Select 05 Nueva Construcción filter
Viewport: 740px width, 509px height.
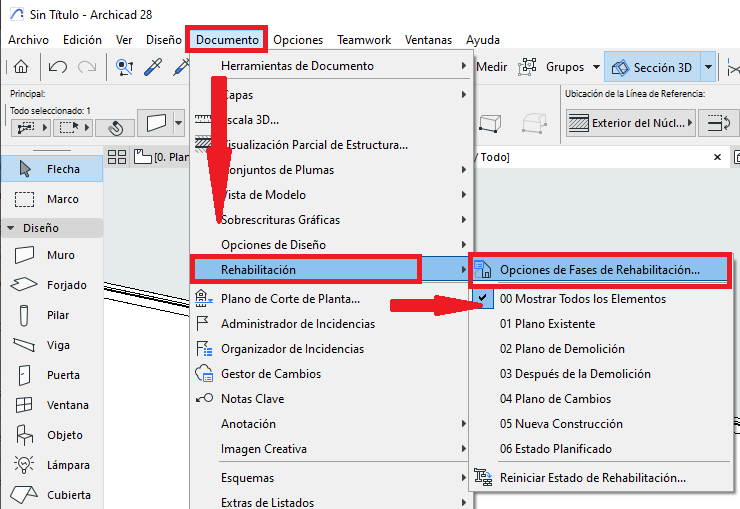(x=562, y=424)
